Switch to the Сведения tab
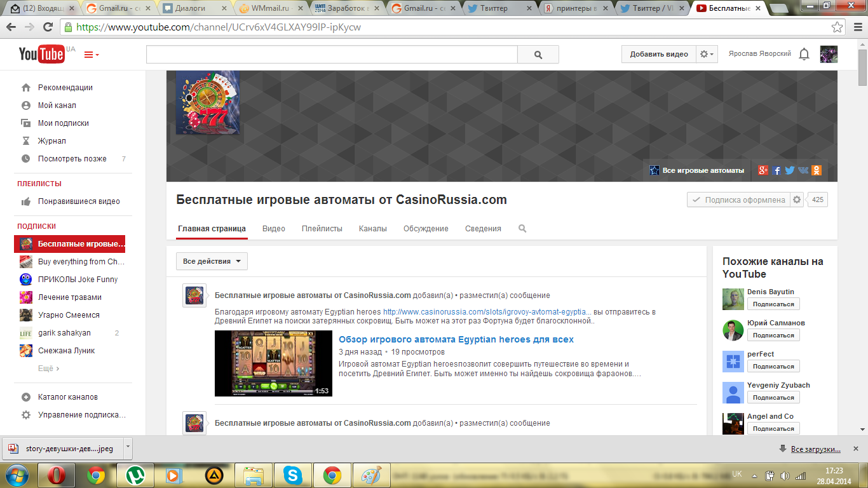The height and width of the screenshot is (488, 868). 483,229
